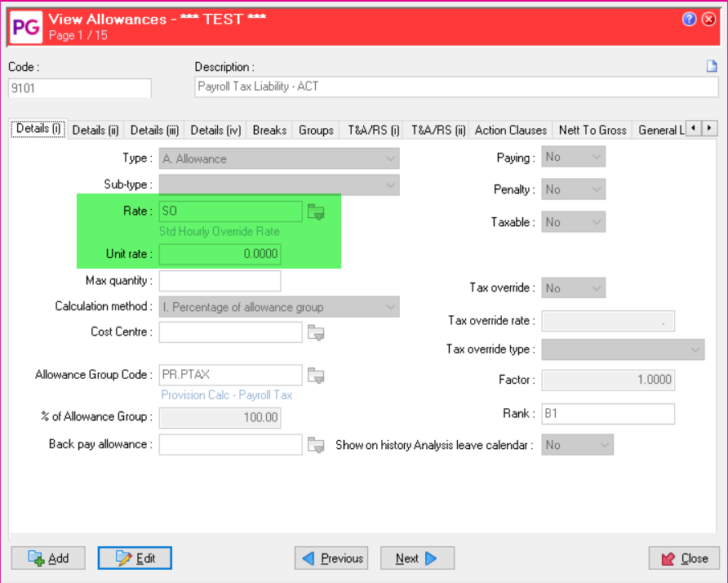The height and width of the screenshot is (583, 728).
Task: Expand the Taxable dropdown
Action: [x=596, y=222]
